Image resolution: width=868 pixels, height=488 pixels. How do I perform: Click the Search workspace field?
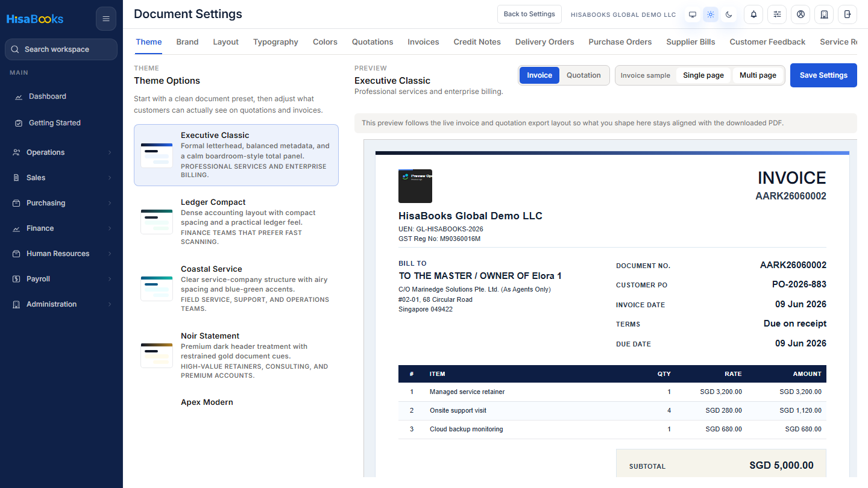[x=61, y=49]
